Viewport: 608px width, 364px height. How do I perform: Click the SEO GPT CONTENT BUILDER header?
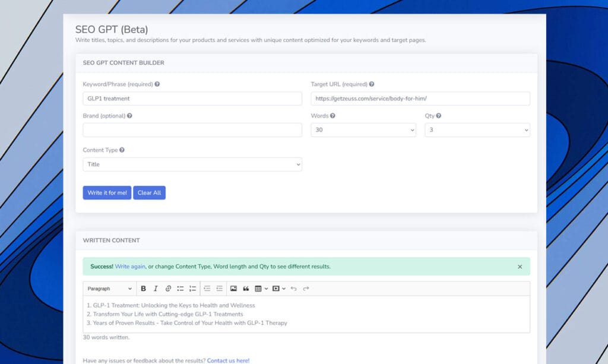(x=123, y=63)
